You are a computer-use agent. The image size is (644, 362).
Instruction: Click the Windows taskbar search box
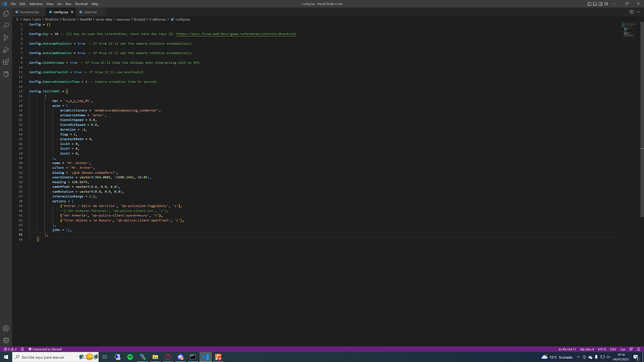(44, 357)
